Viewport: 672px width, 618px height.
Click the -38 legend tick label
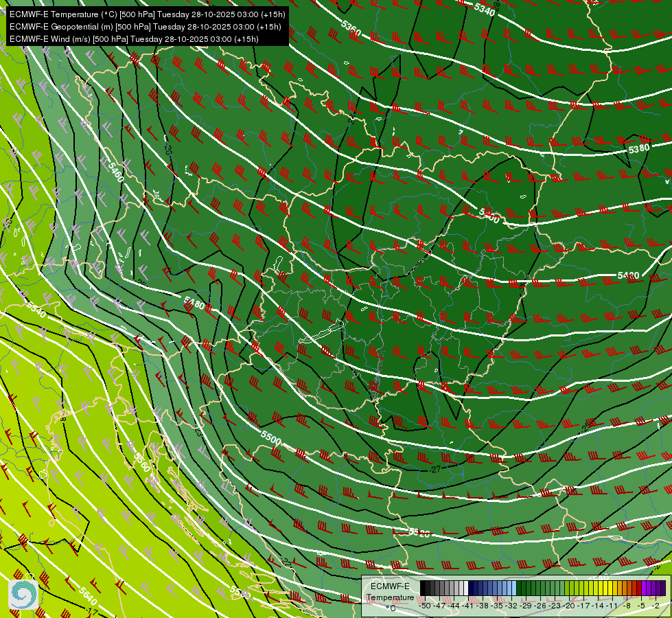point(483,606)
